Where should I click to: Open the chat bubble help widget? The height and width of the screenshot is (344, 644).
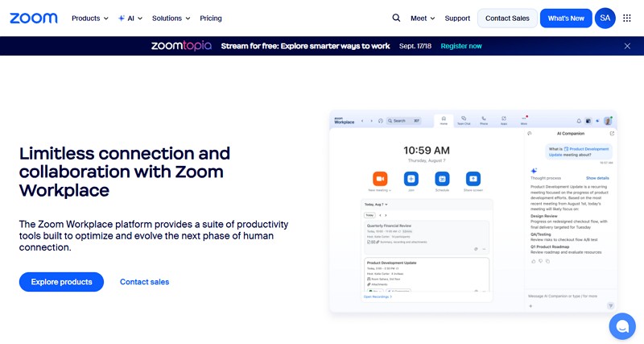click(622, 327)
